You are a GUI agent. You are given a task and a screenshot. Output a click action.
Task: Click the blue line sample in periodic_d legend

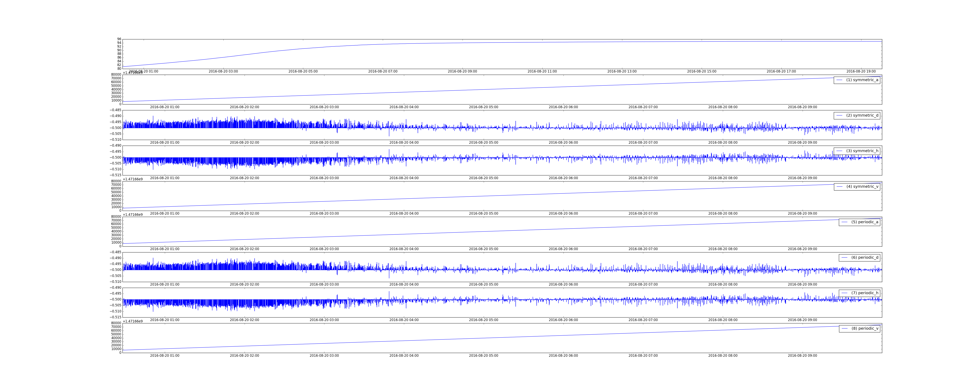844,257
